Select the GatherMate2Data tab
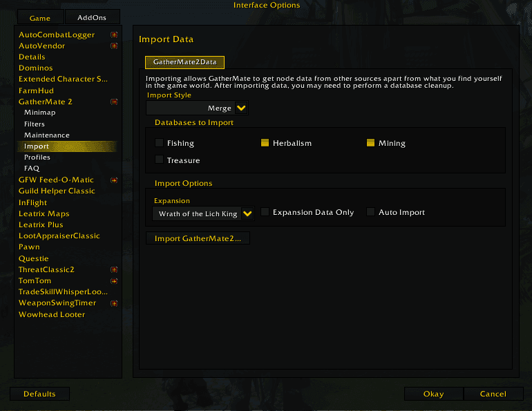Viewport: 532px width, 411px height. tap(184, 62)
